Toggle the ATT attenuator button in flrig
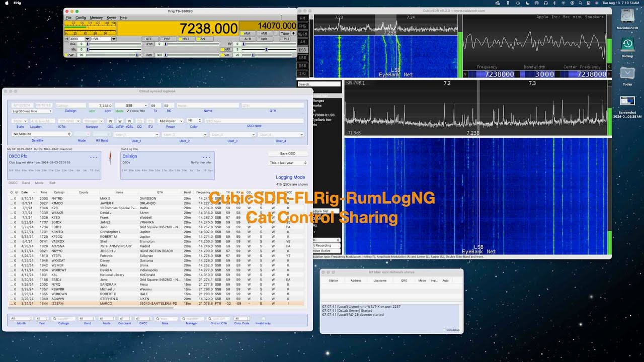The width and height of the screenshot is (644, 362). [x=149, y=39]
